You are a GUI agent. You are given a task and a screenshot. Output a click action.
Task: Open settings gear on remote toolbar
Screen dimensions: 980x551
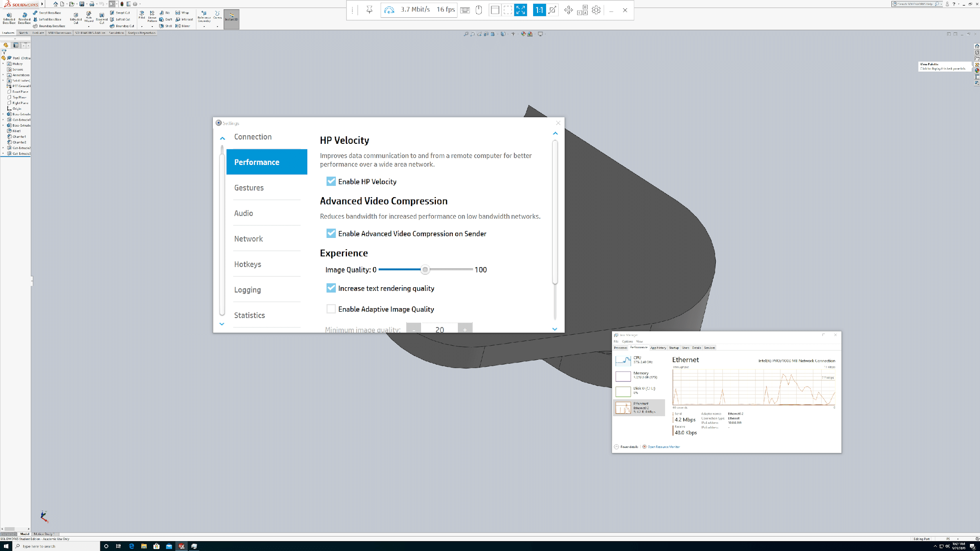pos(596,10)
